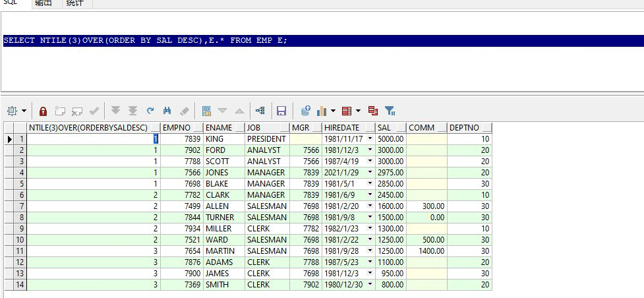Switch to the 统计 tab
This screenshot has height=298, width=644.
[x=75, y=4]
